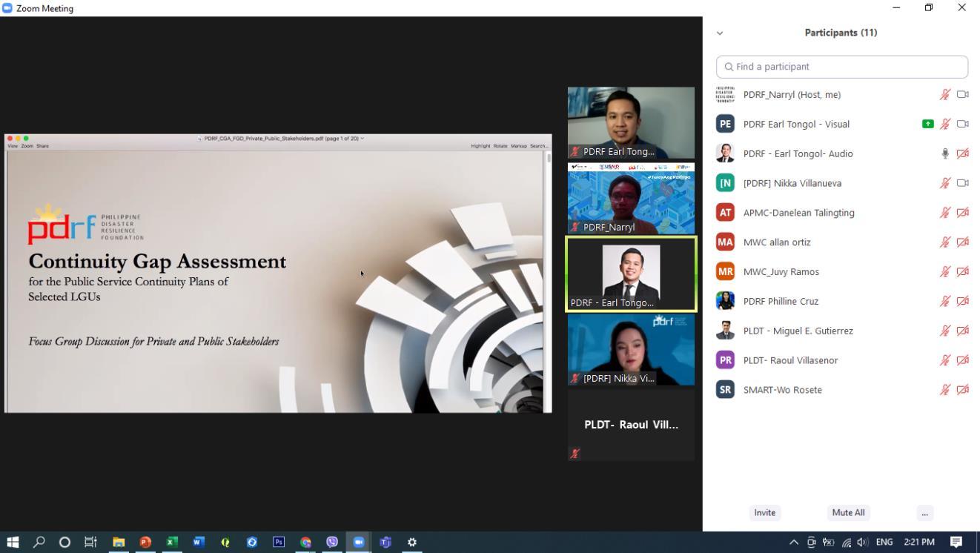Select the PDRF Earl Tongol smiling video tile
Image resolution: width=980 pixels, height=553 pixels.
[x=631, y=123]
